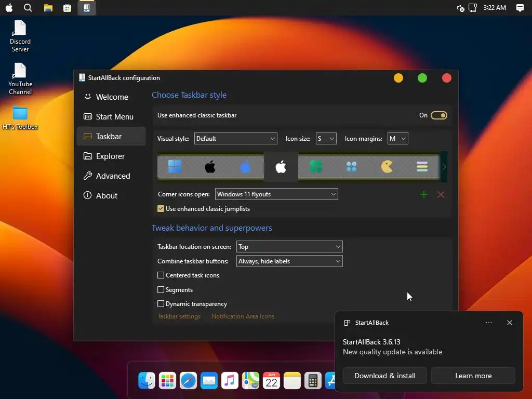
Task: Choose the black Apple logo start icon
Action: pyautogui.click(x=210, y=167)
